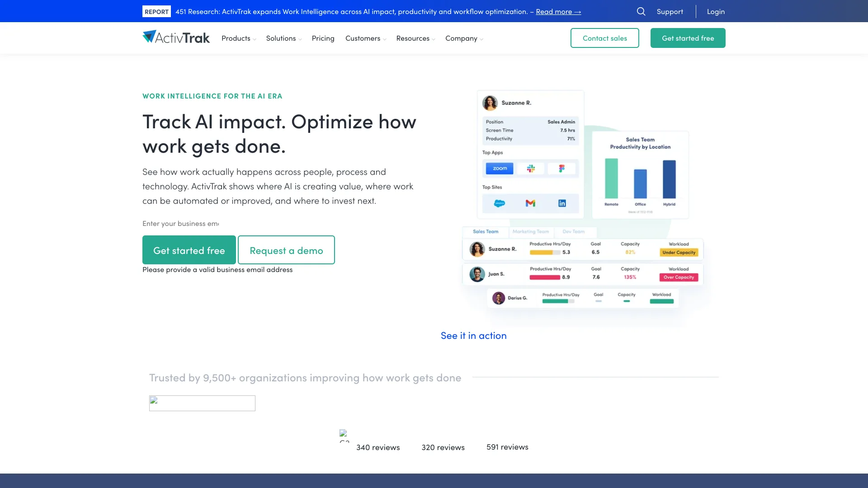
Task: Expand the Company dropdown menu
Action: [464, 38]
